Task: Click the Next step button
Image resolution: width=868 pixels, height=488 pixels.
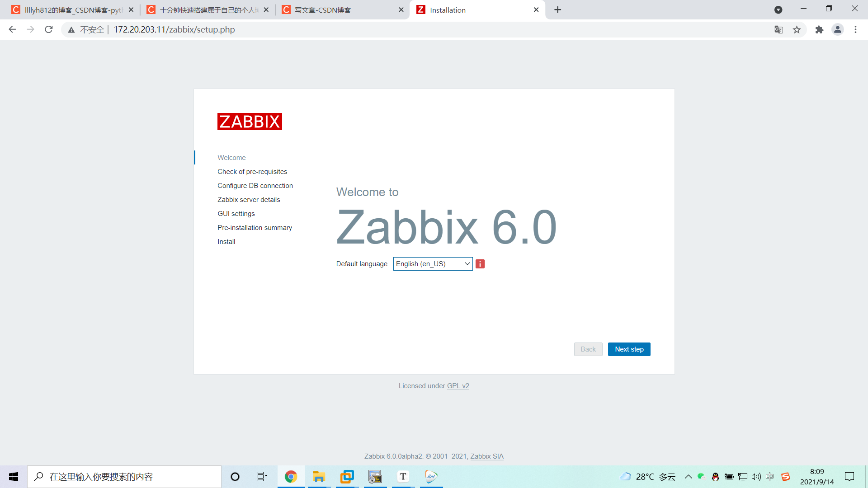Action: [x=629, y=349]
